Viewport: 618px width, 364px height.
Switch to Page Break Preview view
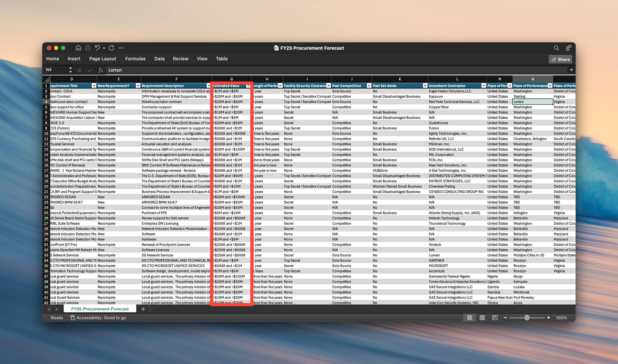[495, 318]
